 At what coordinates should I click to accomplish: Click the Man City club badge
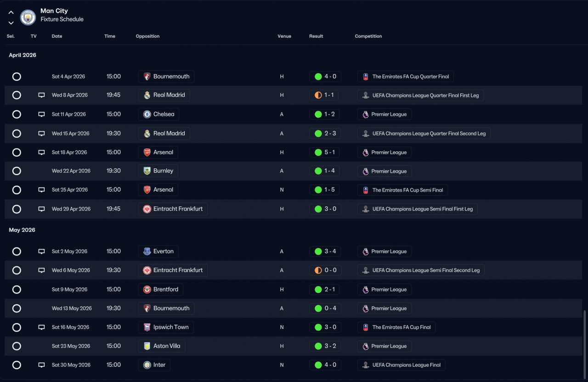click(28, 17)
